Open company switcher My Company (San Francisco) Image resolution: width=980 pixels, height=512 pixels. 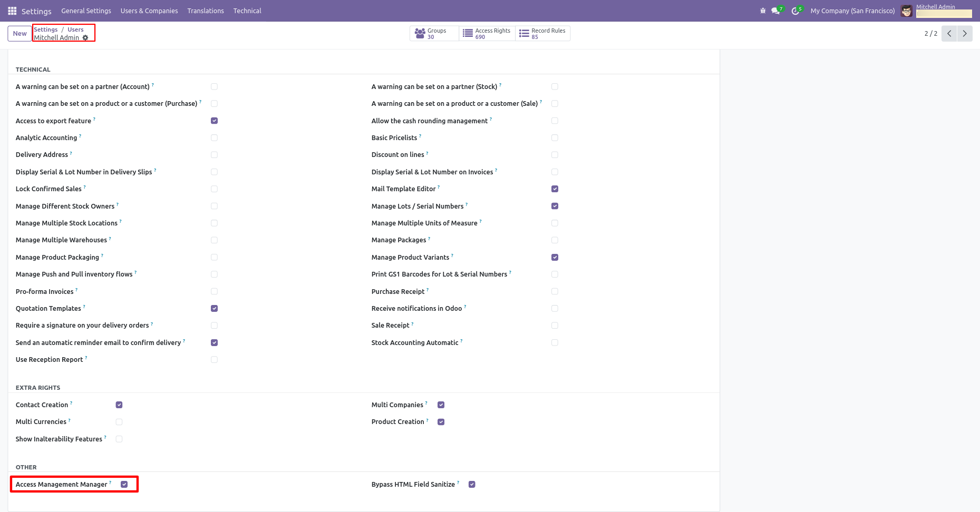[852, 11]
